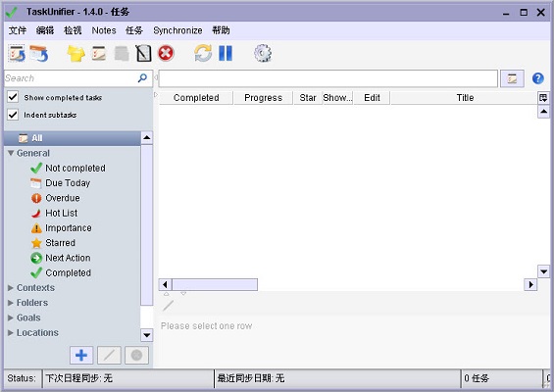This screenshot has width=554, height=392.
Task: Click the horizontal scrollbar thumb of the task table
Action: click(x=215, y=284)
